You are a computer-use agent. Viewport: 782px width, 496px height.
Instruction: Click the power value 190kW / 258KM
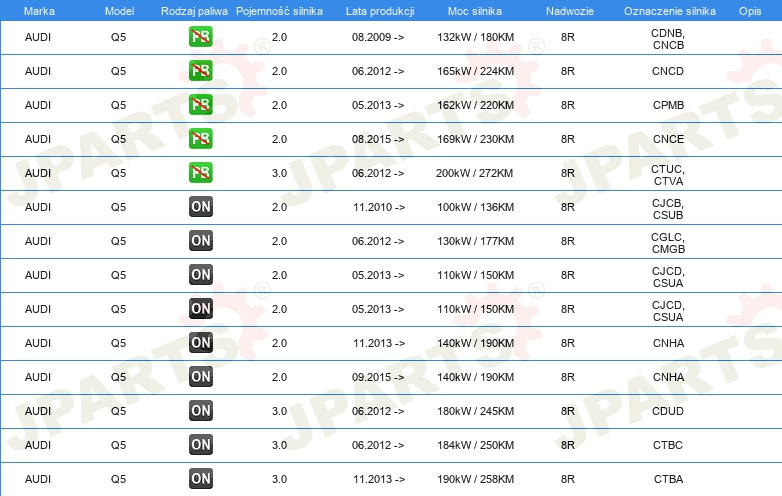[x=475, y=479]
